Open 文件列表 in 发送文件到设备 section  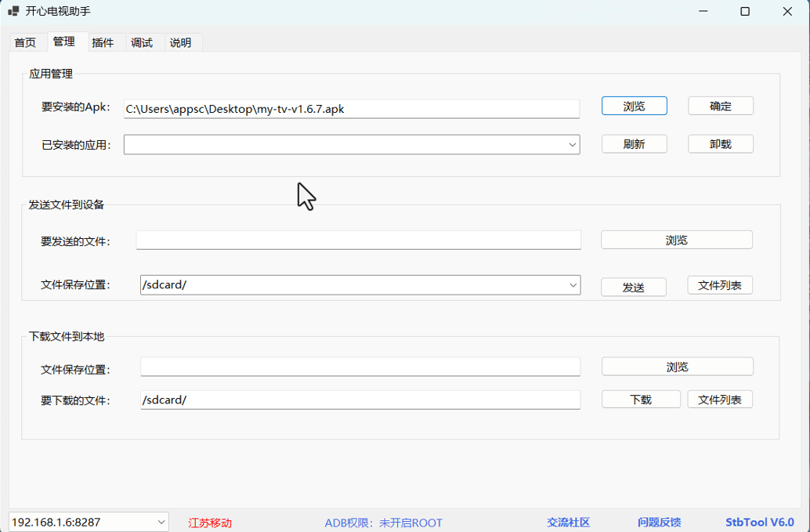720,285
